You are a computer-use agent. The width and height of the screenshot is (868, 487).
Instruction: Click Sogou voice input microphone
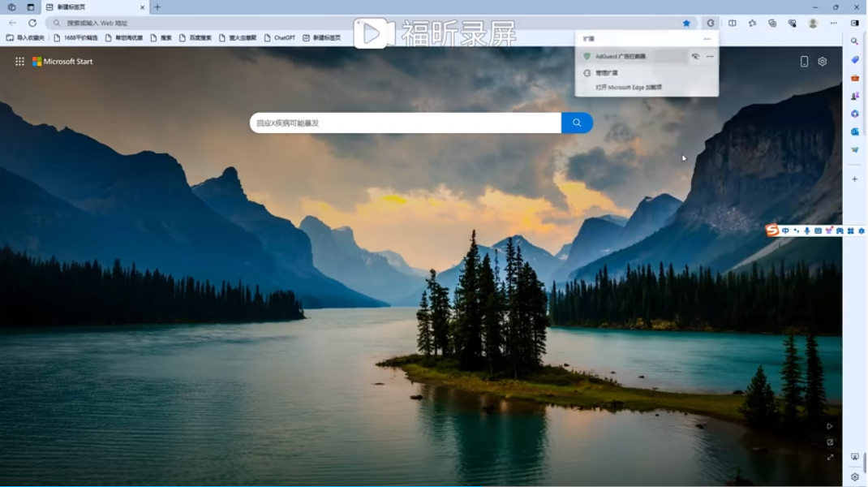807,231
